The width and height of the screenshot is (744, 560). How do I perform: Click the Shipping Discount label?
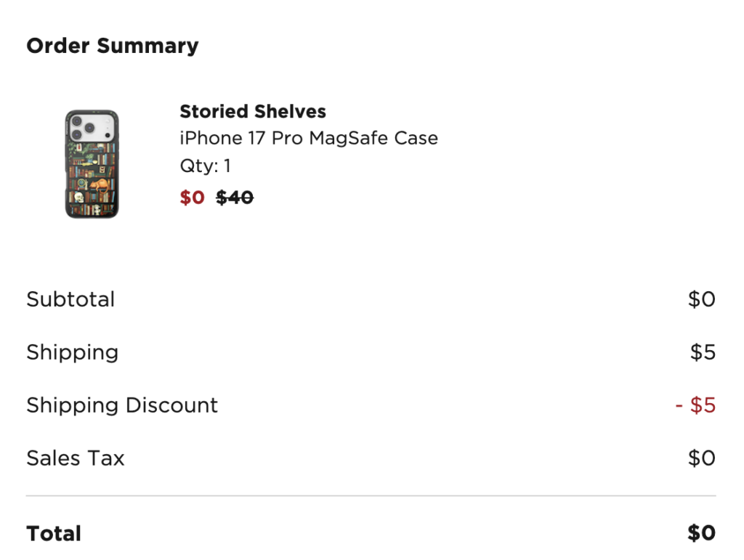pos(122,405)
